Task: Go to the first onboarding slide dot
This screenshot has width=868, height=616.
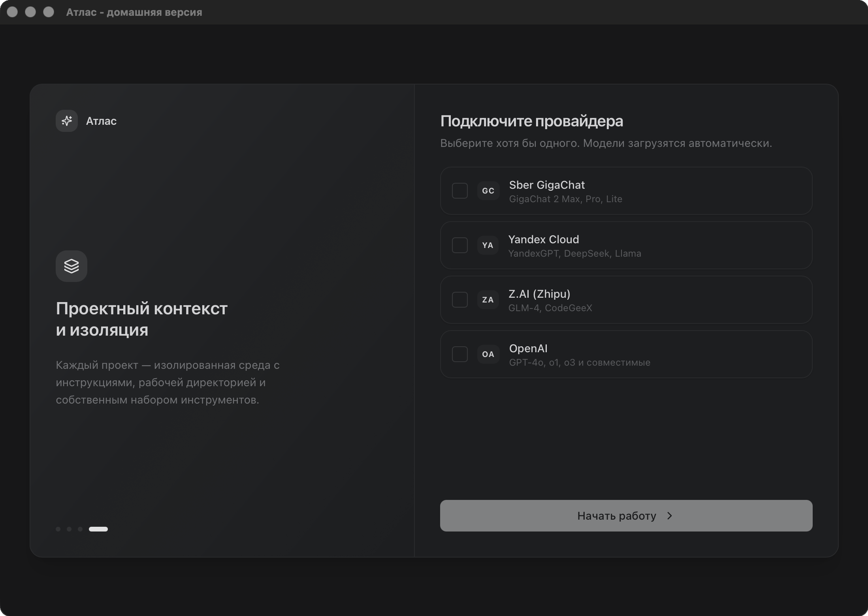Action: [x=58, y=529]
